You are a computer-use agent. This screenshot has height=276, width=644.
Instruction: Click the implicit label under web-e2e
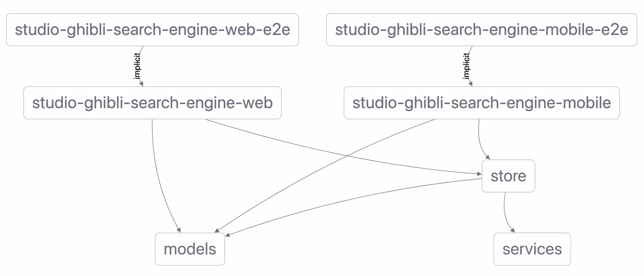point(137,66)
